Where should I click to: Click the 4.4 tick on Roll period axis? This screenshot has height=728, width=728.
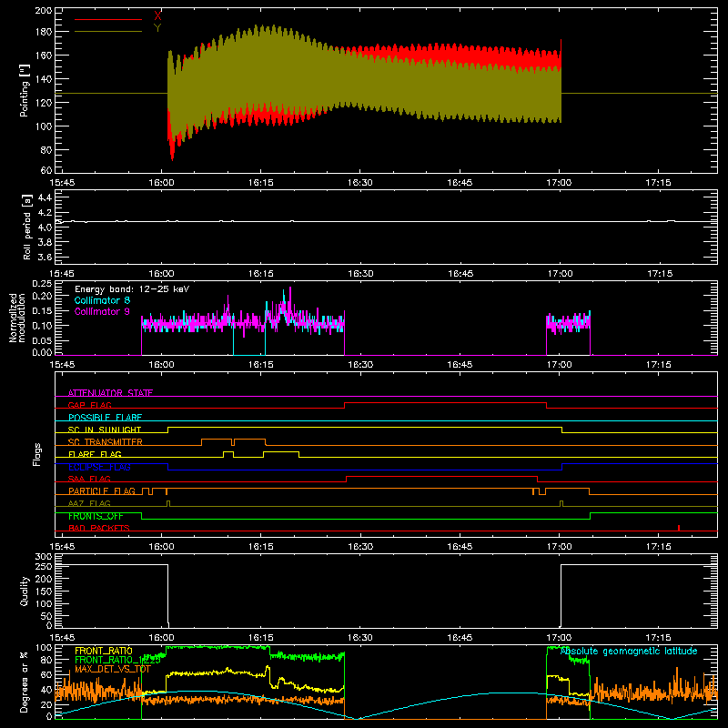[45, 197]
